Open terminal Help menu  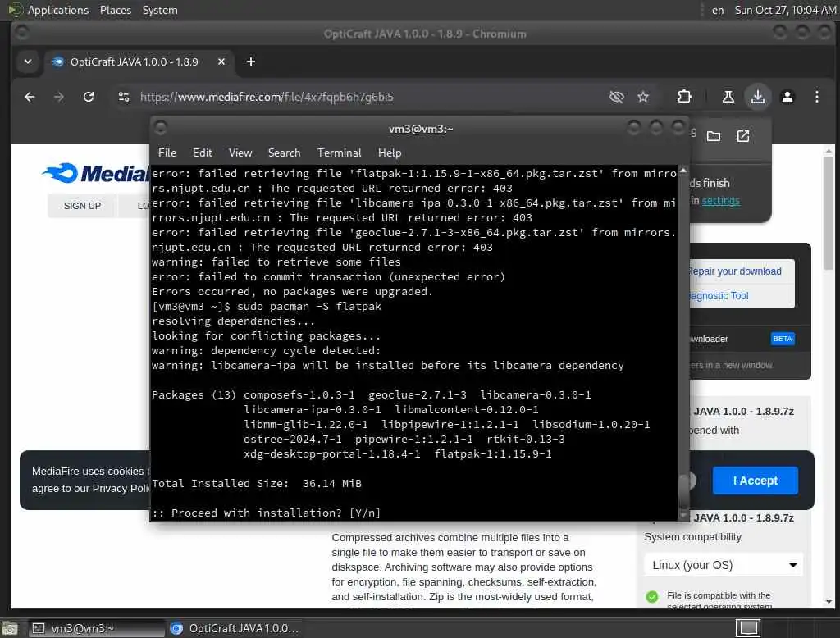coord(390,153)
